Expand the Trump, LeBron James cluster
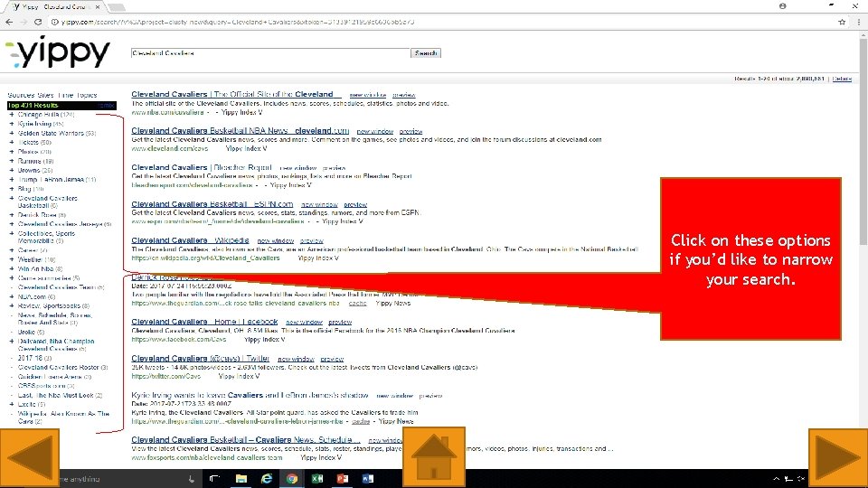The width and height of the screenshot is (868, 488). click(12, 179)
